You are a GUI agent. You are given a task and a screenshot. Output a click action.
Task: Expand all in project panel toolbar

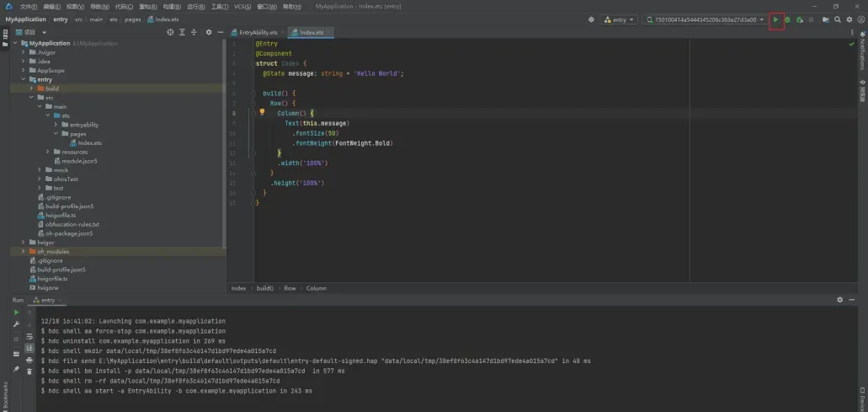click(182, 32)
